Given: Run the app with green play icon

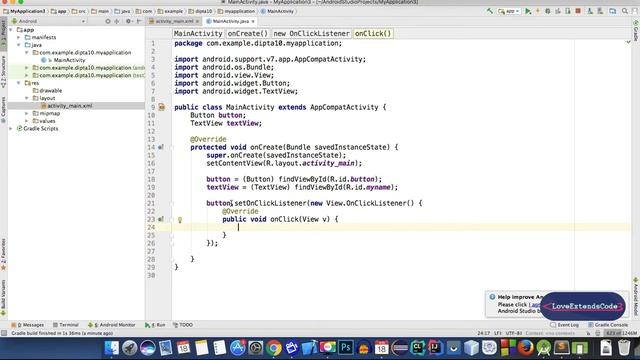Looking at the screenshot, I should pos(528,11).
